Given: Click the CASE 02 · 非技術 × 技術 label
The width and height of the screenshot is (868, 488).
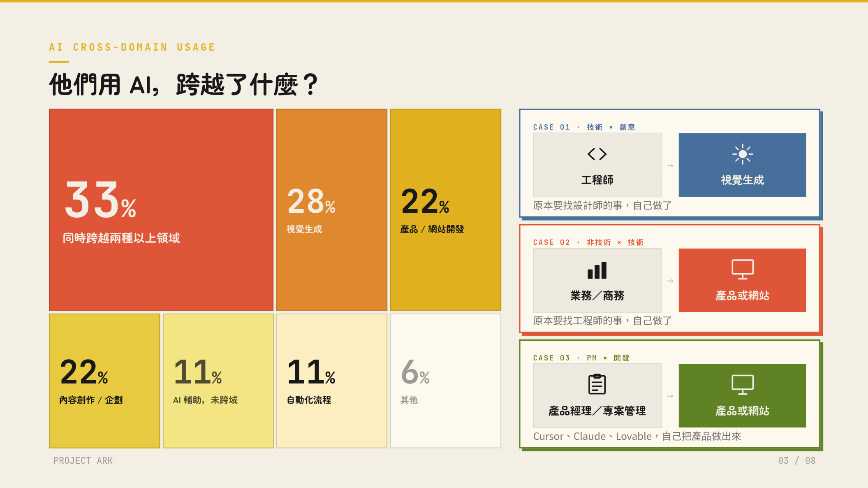Looking at the screenshot, I should pyautogui.click(x=588, y=242).
